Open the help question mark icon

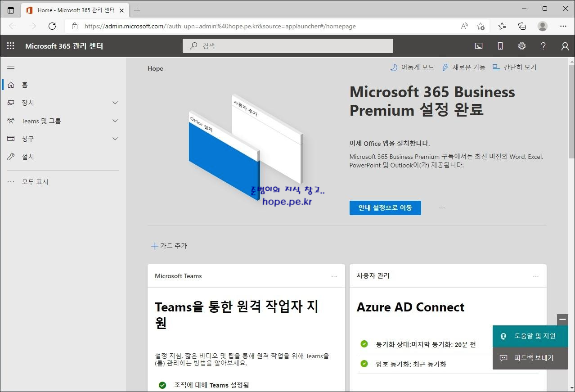[544, 46]
